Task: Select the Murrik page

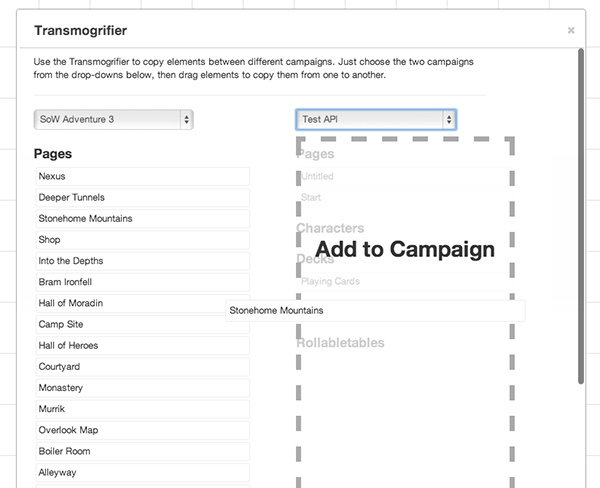Action: click(x=141, y=409)
